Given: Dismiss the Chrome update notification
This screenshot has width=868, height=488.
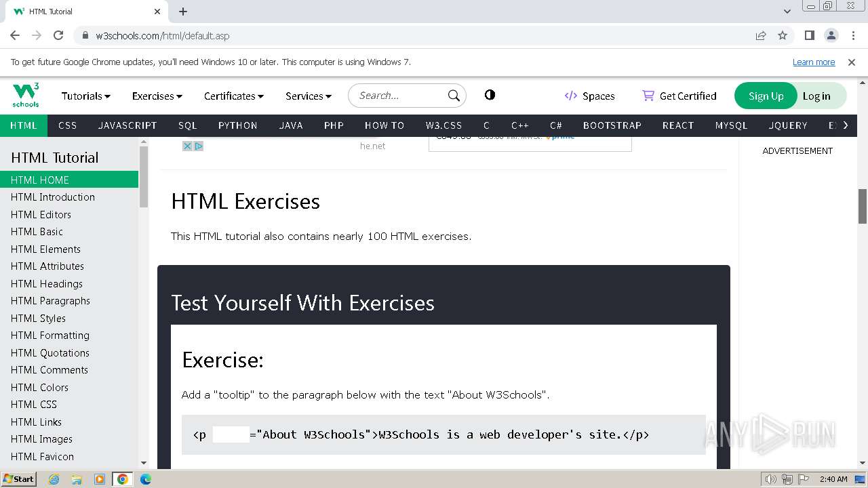Looking at the screenshot, I should (x=852, y=62).
